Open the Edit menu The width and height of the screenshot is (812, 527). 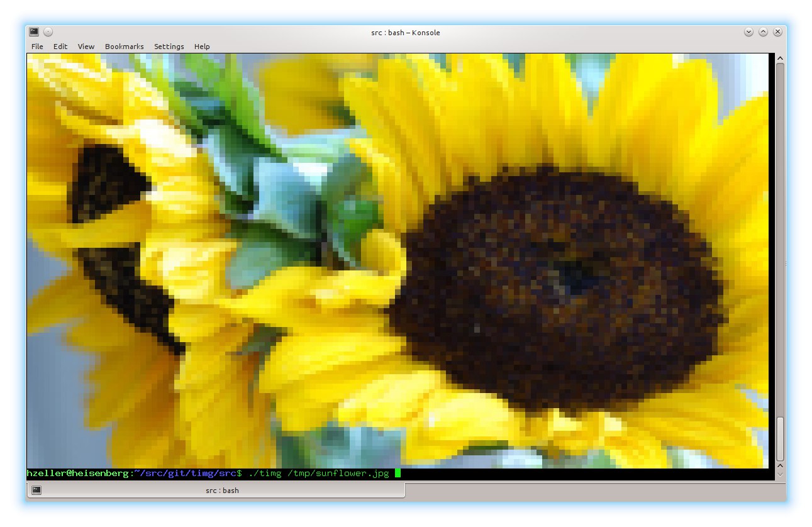point(60,47)
